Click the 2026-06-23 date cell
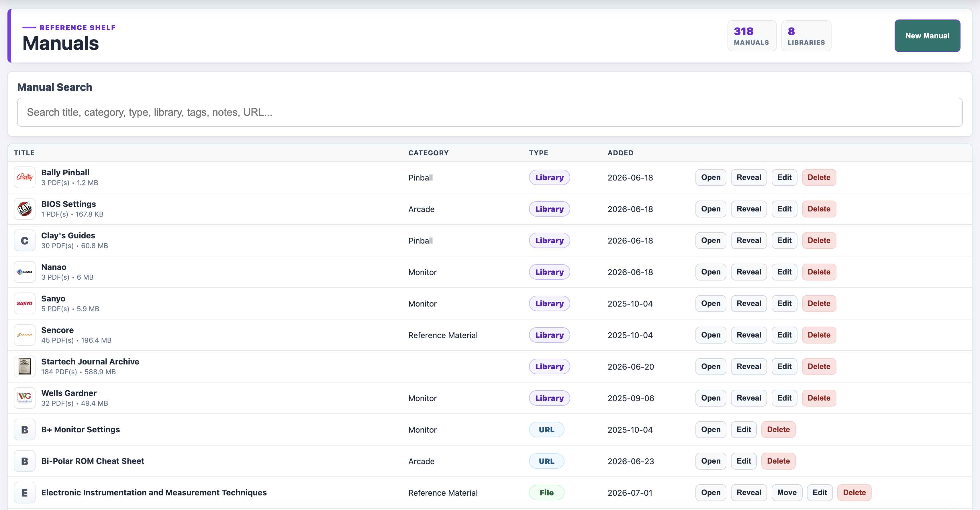Viewport: 980px width, 510px height. coord(631,462)
